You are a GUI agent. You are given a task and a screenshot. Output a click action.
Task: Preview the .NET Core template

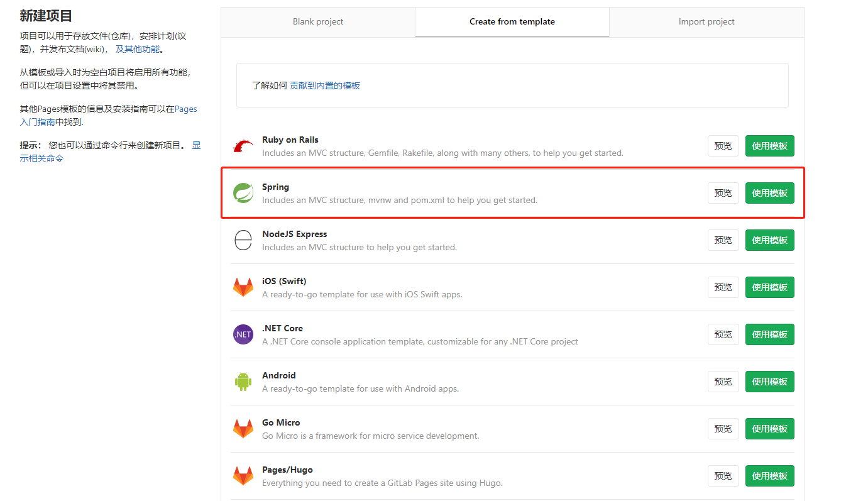coord(723,334)
